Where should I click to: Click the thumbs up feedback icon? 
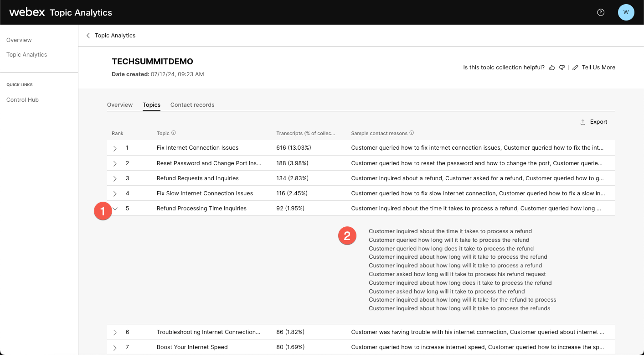coord(552,68)
